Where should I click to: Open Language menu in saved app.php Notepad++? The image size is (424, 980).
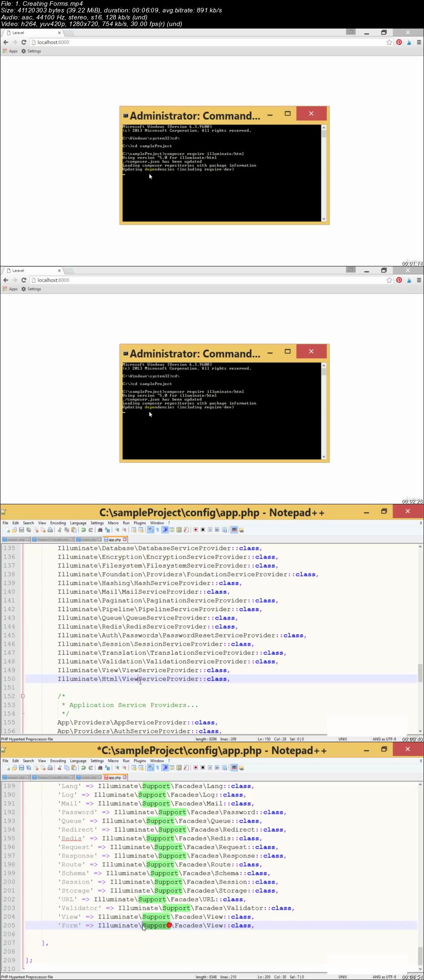(78, 523)
